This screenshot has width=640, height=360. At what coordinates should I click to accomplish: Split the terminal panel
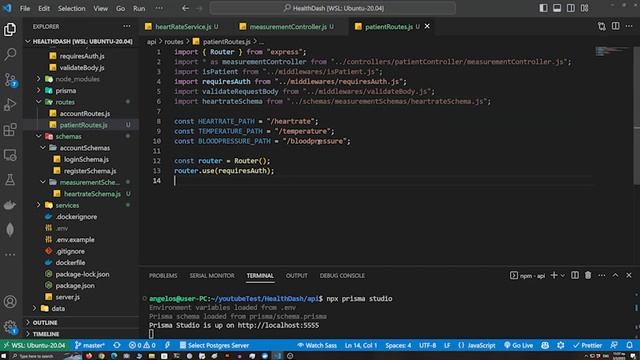click(575, 276)
